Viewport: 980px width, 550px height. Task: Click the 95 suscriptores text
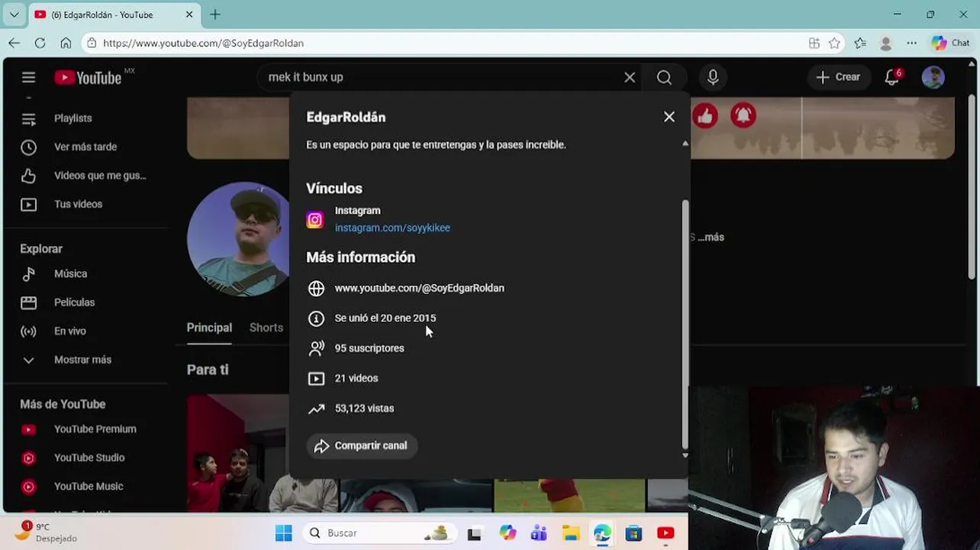point(369,348)
